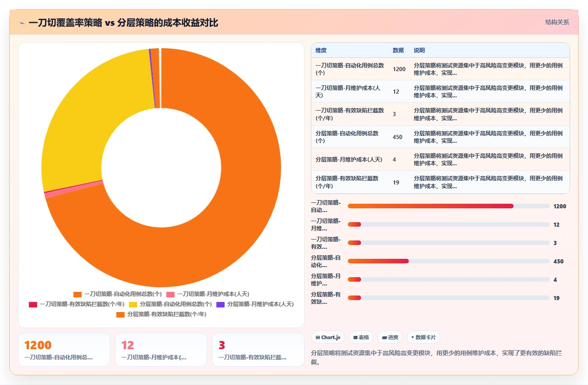This screenshot has width=588, height=385.
Task: Select table cell 分层策略-有效缺陷拦截数(个/年)
Action: [350, 182]
